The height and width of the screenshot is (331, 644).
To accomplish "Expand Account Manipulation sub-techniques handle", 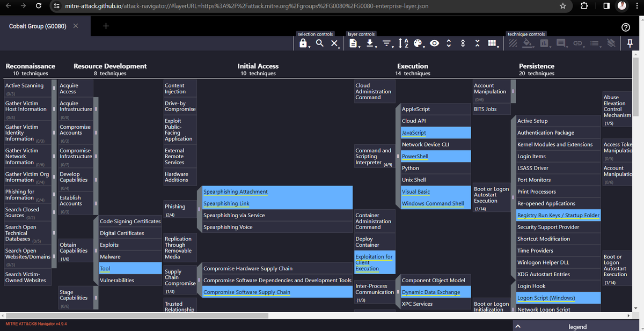I will (514, 91).
